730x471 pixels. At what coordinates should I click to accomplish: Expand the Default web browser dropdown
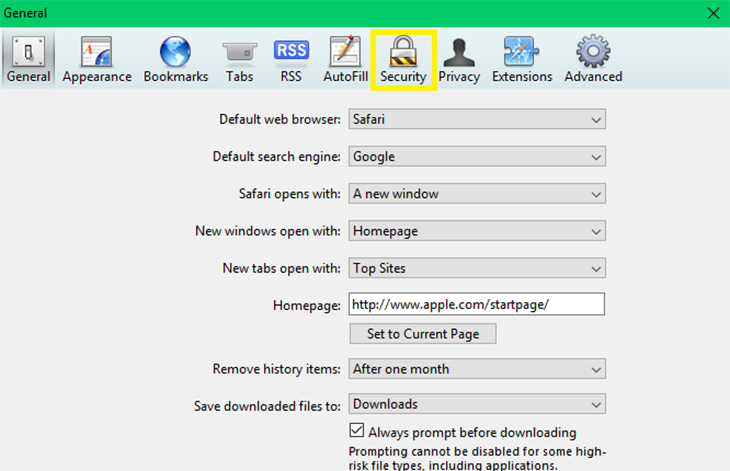coord(477,119)
